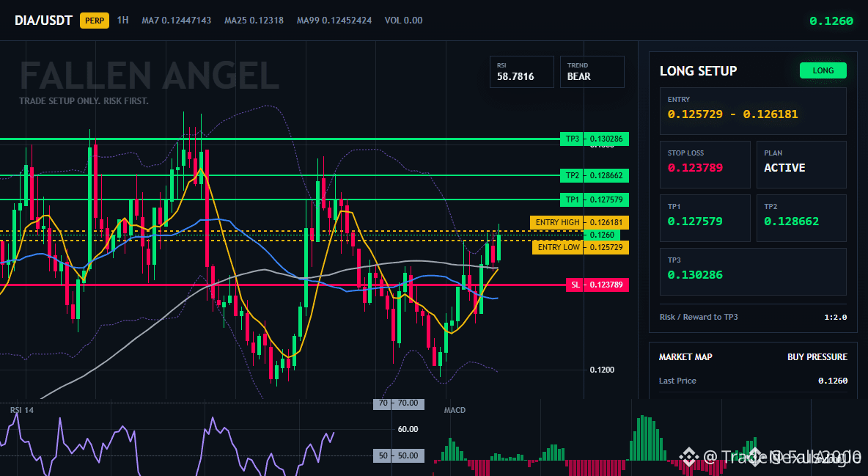The image size is (868, 476).
Task: Click the green LONG button
Action: pyautogui.click(x=823, y=70)
